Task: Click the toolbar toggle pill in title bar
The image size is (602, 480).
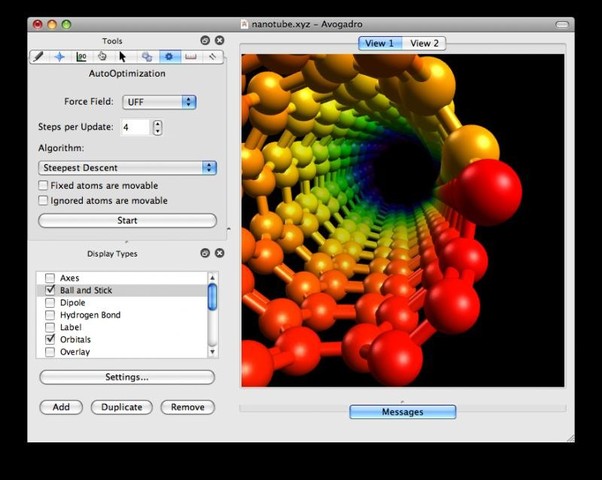Action: 562,25
